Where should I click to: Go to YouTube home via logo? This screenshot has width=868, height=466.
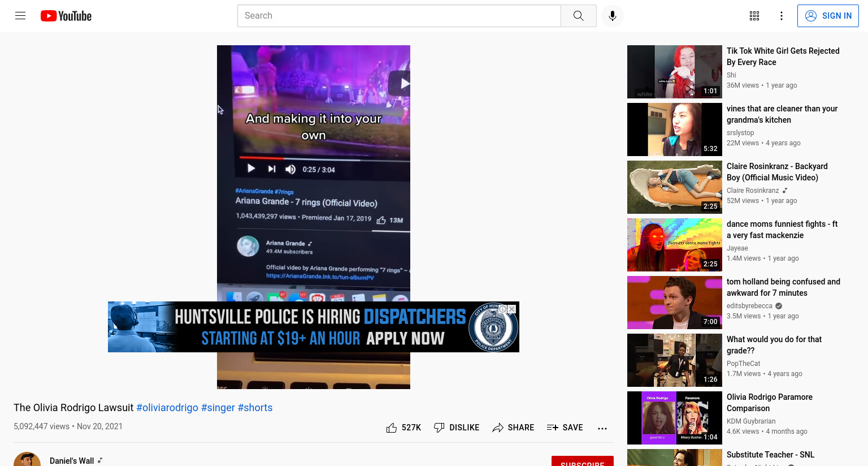tap(66, 16)
